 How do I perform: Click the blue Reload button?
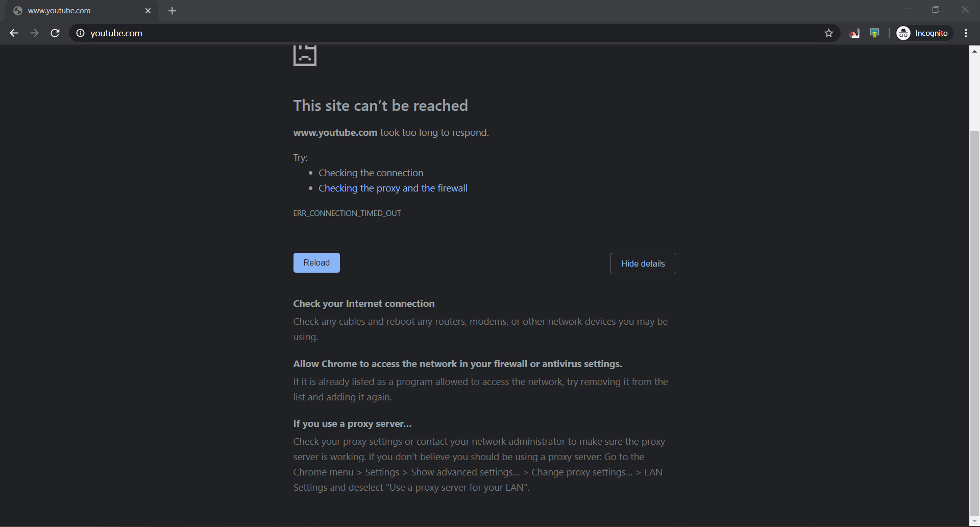(x=316, y=262)
